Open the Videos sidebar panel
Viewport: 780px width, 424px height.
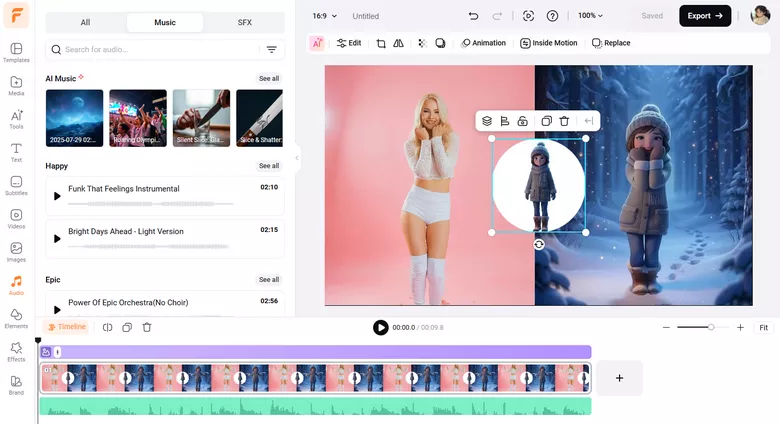click(16, 219)
